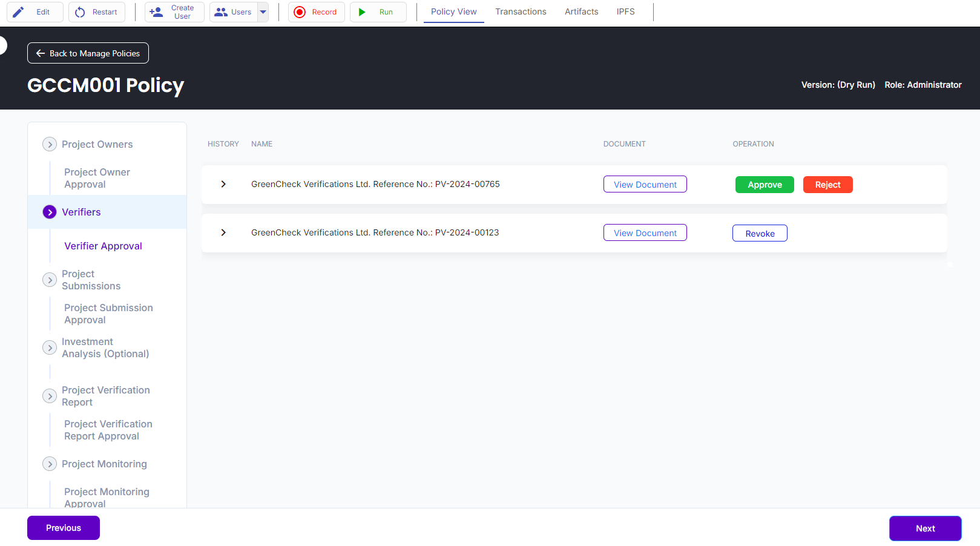Expand history for reference PV-2024-00123
The width and height of the screenshot is (980, 546).
click(x=223, y=232)
